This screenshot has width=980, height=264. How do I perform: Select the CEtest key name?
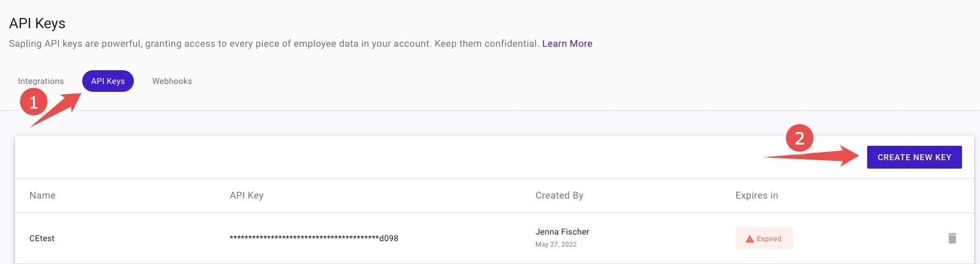point(42,238)
